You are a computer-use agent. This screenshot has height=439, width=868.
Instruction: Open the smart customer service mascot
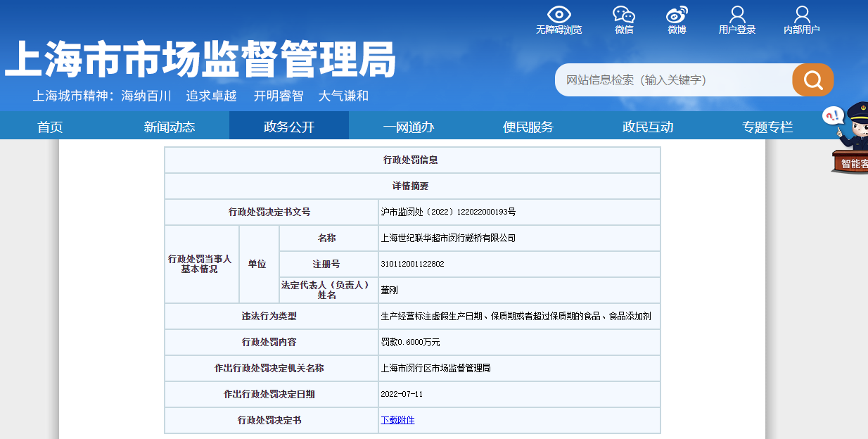(x=850, y=137)
